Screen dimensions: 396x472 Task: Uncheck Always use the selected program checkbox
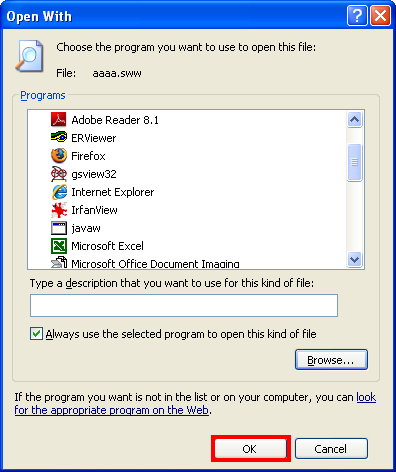point(36,334)
